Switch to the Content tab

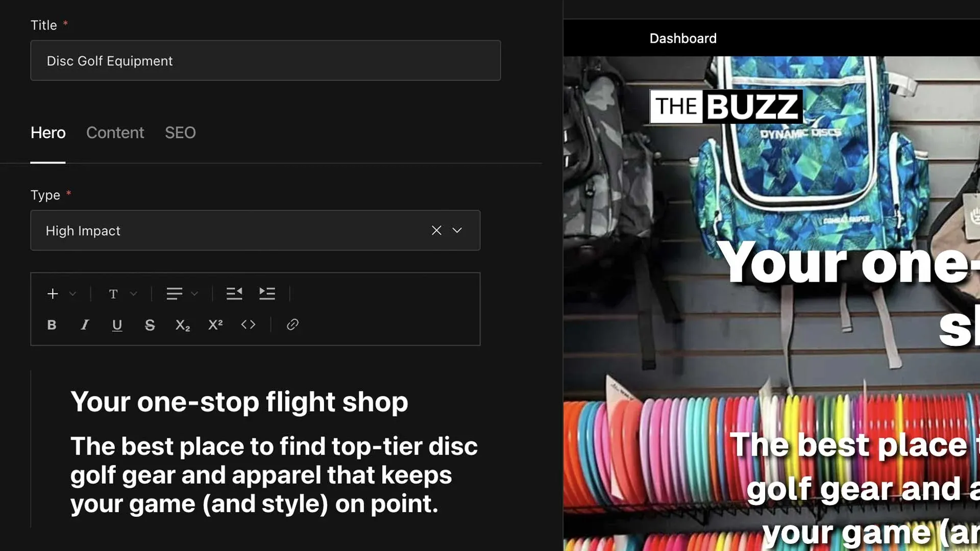click(115, 133)
